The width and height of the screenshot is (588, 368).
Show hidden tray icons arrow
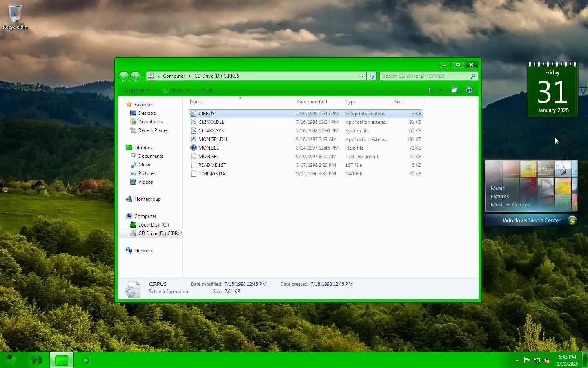coord(517,360)
